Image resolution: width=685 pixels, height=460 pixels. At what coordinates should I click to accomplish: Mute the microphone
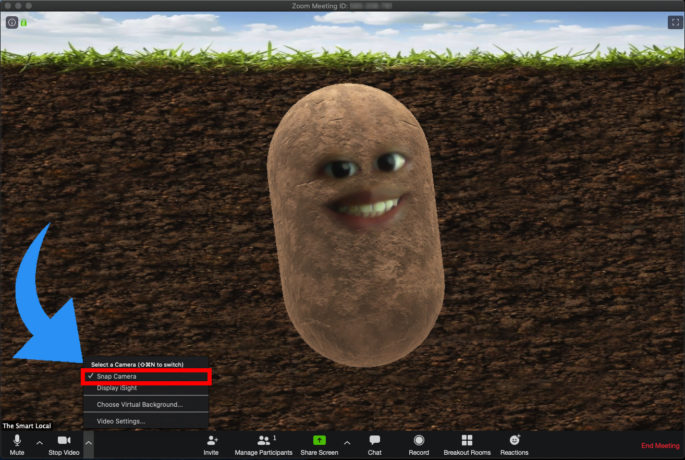pos(17,443)
